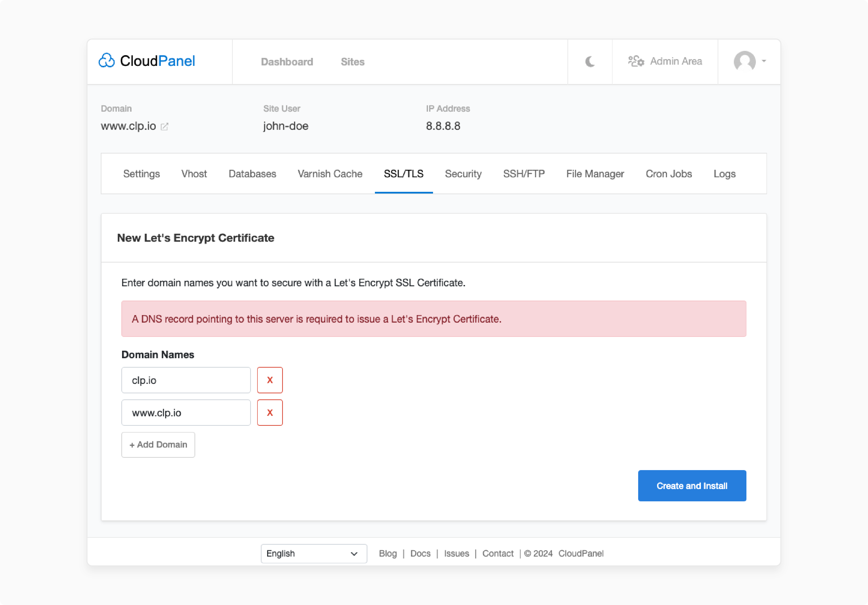Open Sites in the top navigation
Screen dimensions: 868x605
pyautogui.click(x=352, y=62)
